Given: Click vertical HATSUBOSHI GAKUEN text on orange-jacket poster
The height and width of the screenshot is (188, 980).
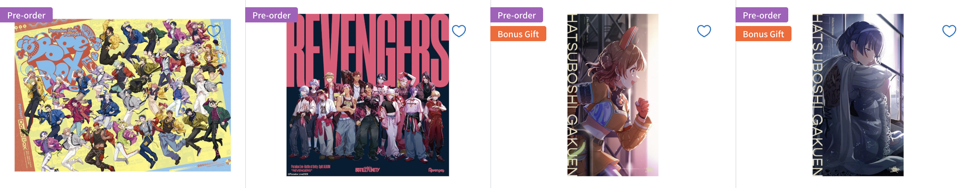Looking at the screenshot, I should pyautogui.click(x=573, y=95).
